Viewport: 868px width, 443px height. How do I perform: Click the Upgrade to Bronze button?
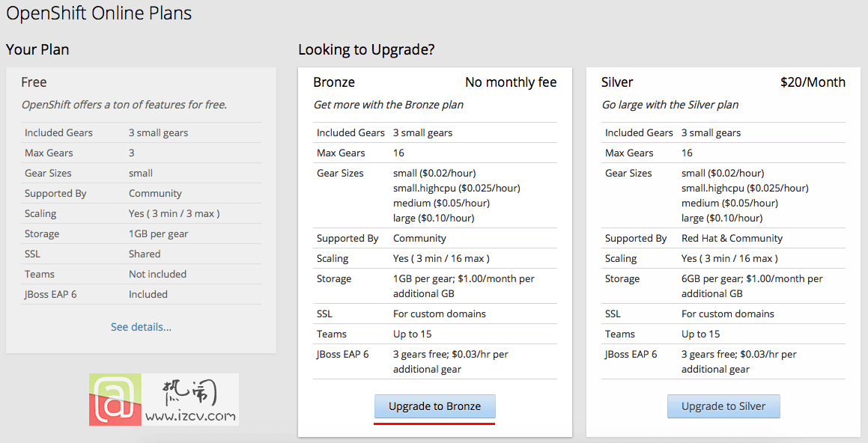[434, 406]
